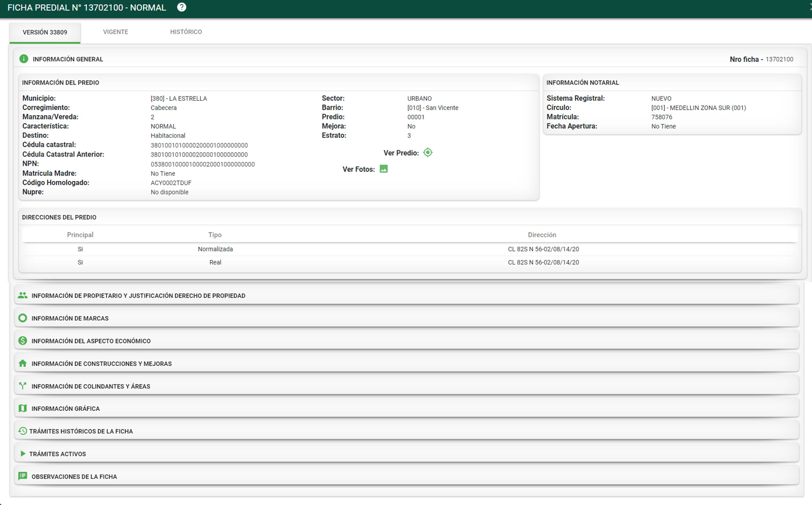This screenshot has width=812, height=505.
Task: Click the observaciones comment icon
Action: 23,476
